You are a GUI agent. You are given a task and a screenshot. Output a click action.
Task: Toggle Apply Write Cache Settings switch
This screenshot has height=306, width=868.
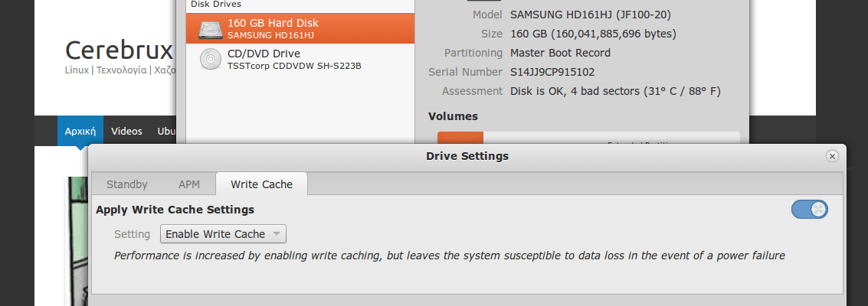(809, 209)
